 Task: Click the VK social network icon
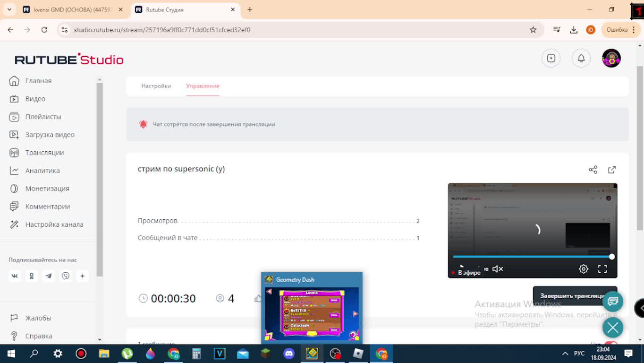15,276
